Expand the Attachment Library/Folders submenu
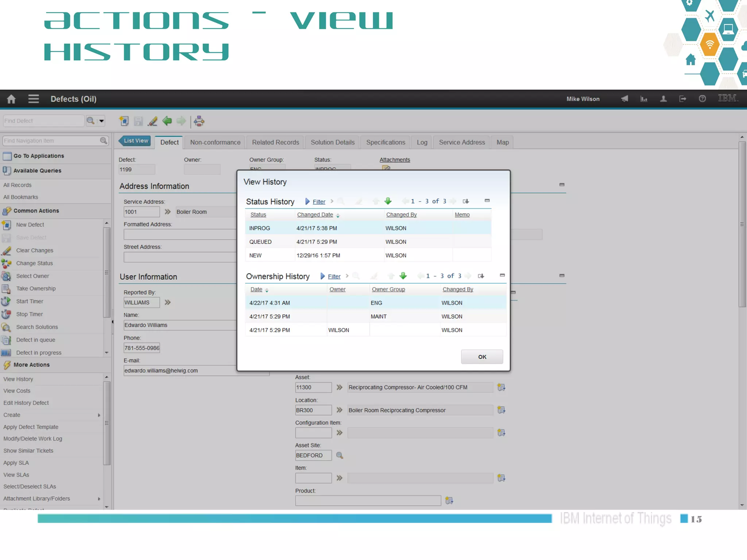Image resolution: width=747 pixels, height=560 pixels. coord(99,499)
